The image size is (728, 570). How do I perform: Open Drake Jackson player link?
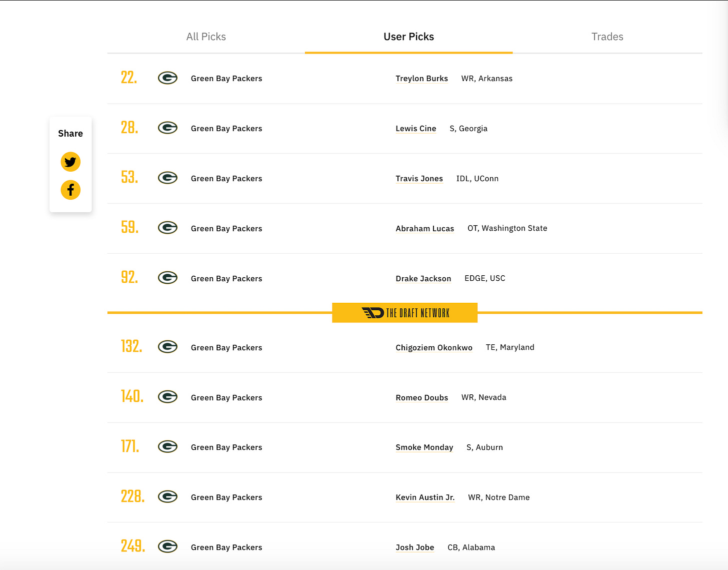[423, 279]
